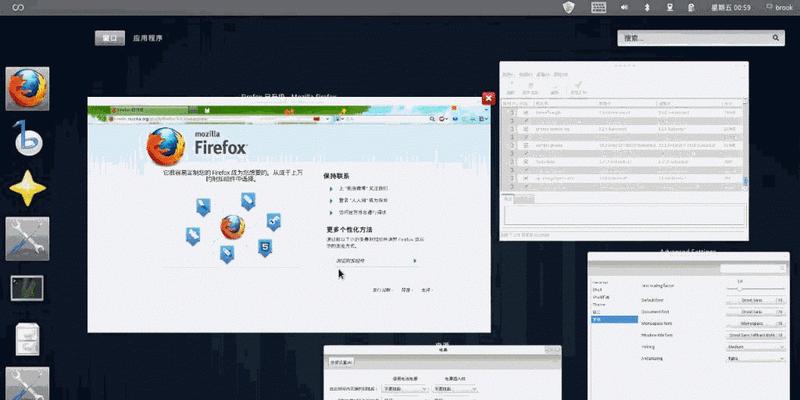Image resolution: width=800 pixels, height=400 pixels.
Task: Click the rightmost icon in Firefox toolbar
Action: [x=482, y=119]
